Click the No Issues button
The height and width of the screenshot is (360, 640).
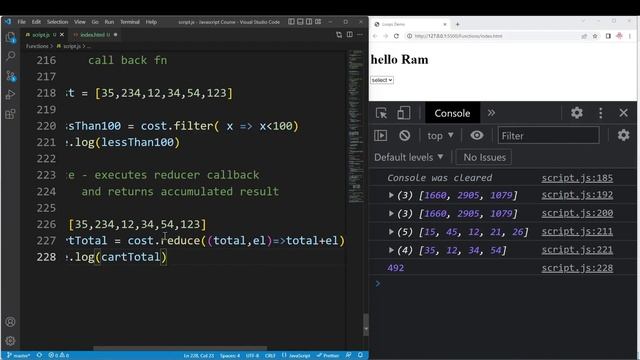(x=484, y=157)
